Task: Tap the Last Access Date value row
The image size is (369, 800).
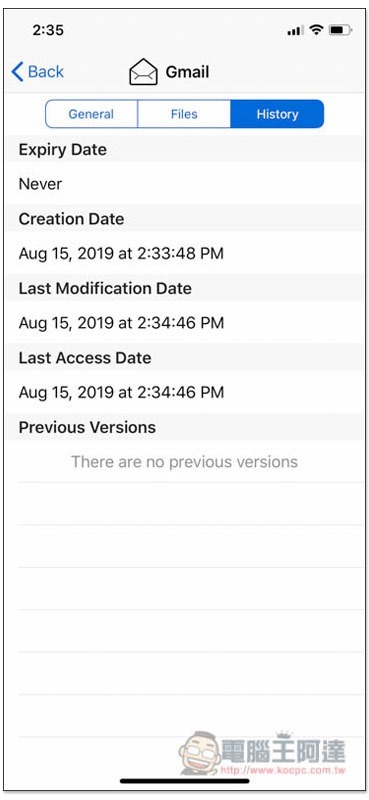Action: pyautogui.click(x=184, y=392)
